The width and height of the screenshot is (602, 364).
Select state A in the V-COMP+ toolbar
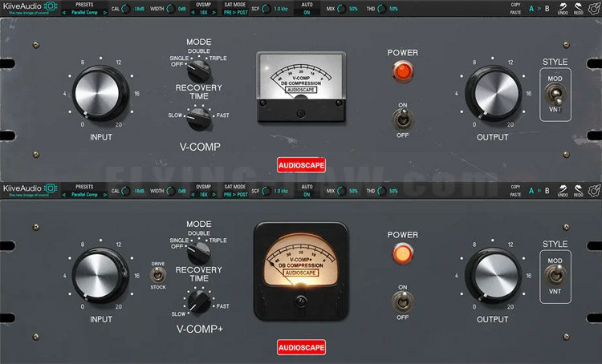pyautogui.click(x=531, y=191)
